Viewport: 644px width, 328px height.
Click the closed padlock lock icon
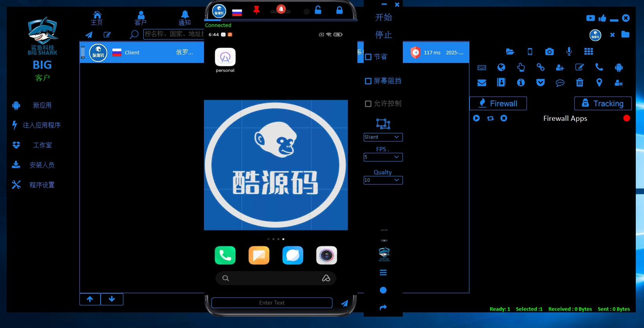tap(339, 10)
